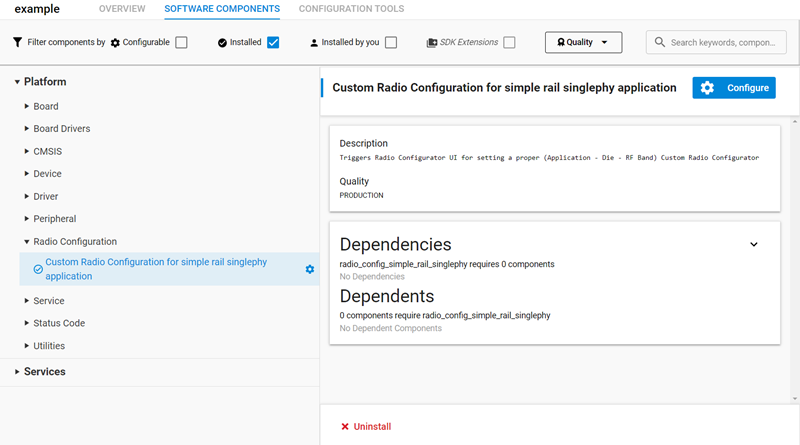Image resolution: width=800 pixels, height=445 pixels.
Task: Open the Configuration Tools tab
Action: (351, 9)
